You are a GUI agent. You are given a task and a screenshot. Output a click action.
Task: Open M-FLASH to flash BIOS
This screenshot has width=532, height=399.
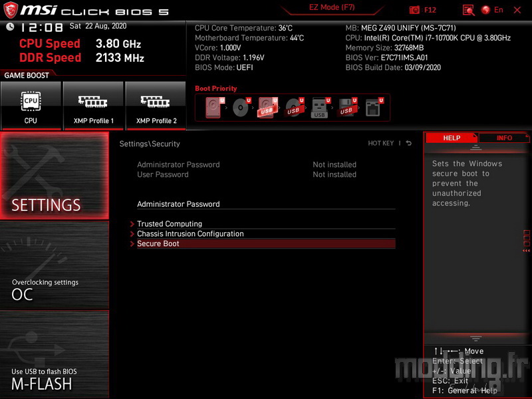coord(55,354)
